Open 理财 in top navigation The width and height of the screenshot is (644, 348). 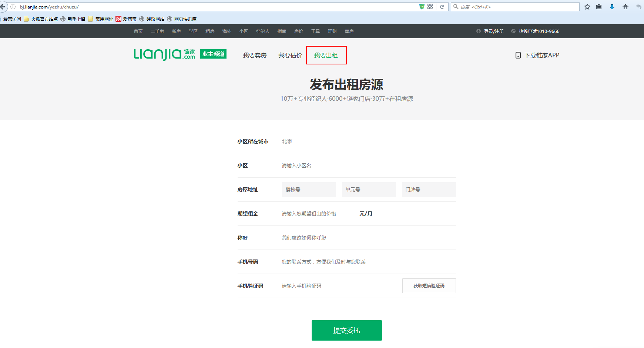[332, 31]
